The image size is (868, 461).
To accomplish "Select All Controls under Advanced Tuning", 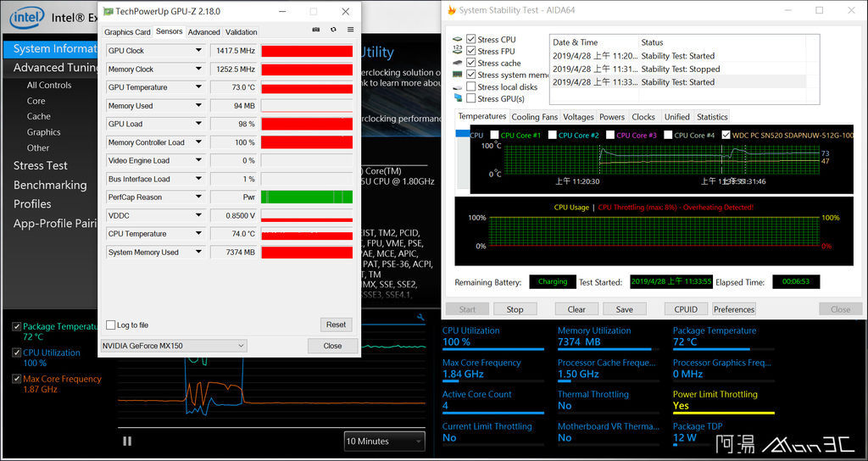I will (x=48, y=86).
